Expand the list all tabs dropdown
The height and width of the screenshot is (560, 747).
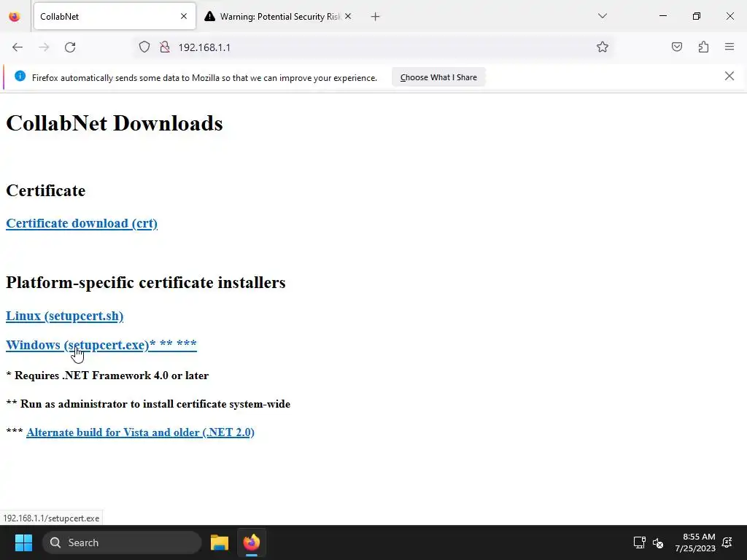click(x=602, y=16)
